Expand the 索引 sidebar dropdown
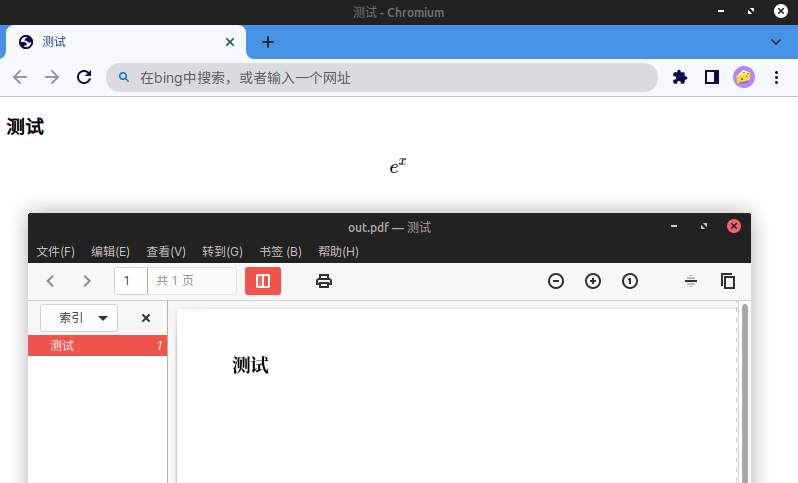The height and width of the screenshot is (483, 798). (x=79, y=318)
